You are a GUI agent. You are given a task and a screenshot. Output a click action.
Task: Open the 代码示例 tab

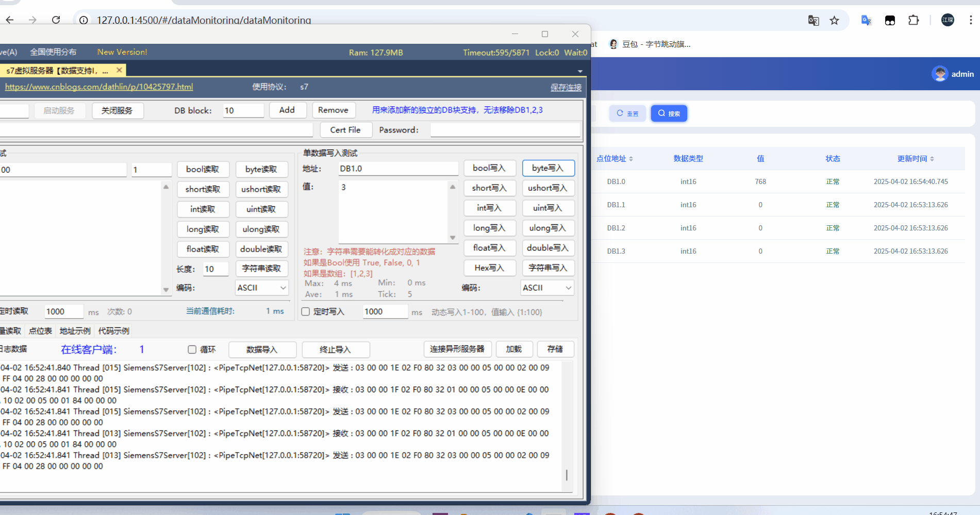tap(113, 331)
